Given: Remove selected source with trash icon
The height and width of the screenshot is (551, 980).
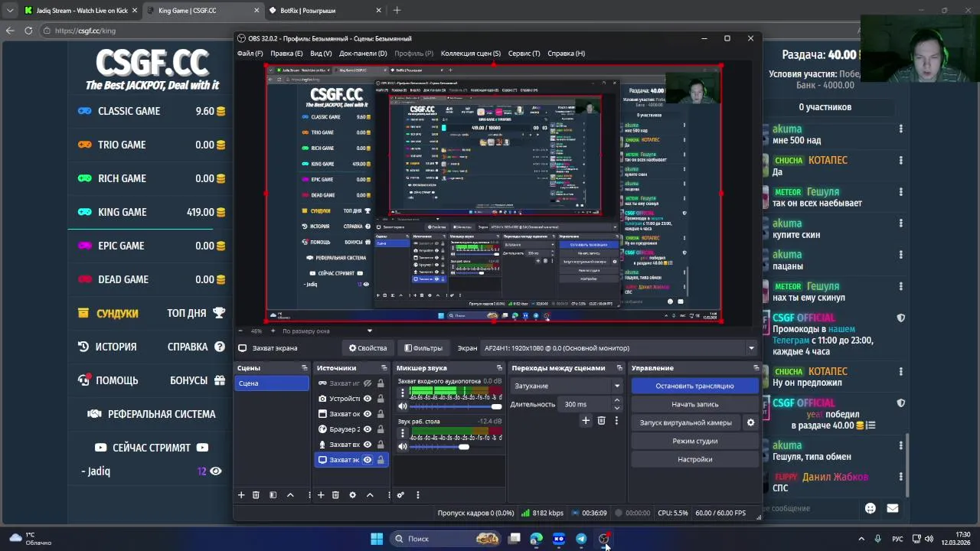Looking at the screenshot, I should click(x=335, y=495).
